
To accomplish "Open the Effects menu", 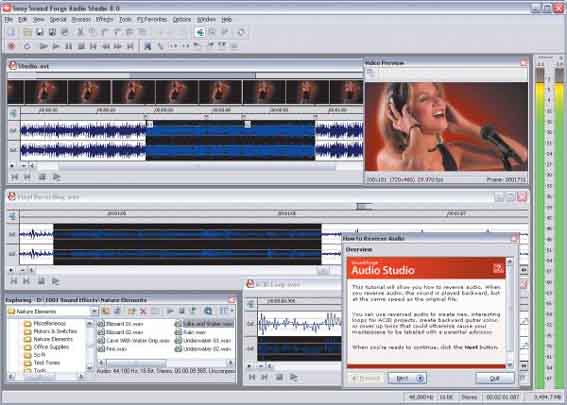I will coord(105,20).
